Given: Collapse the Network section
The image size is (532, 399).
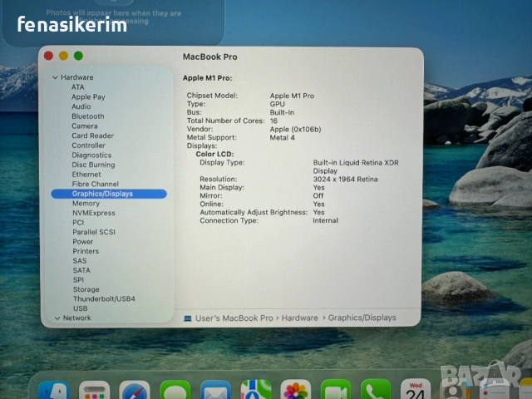Looking at the screenshot, I should point(57,318).
